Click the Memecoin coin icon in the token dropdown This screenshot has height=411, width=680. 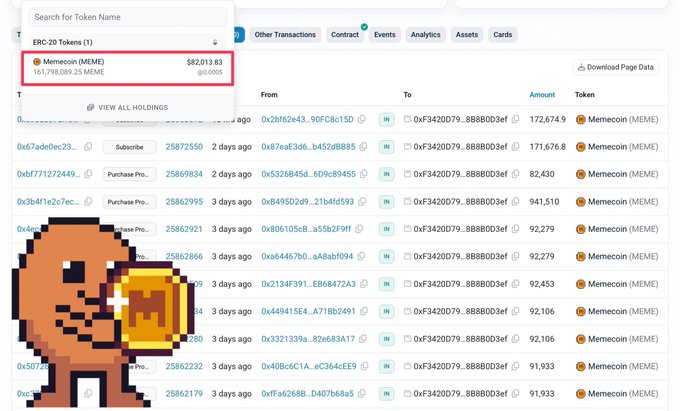(37, 62)
